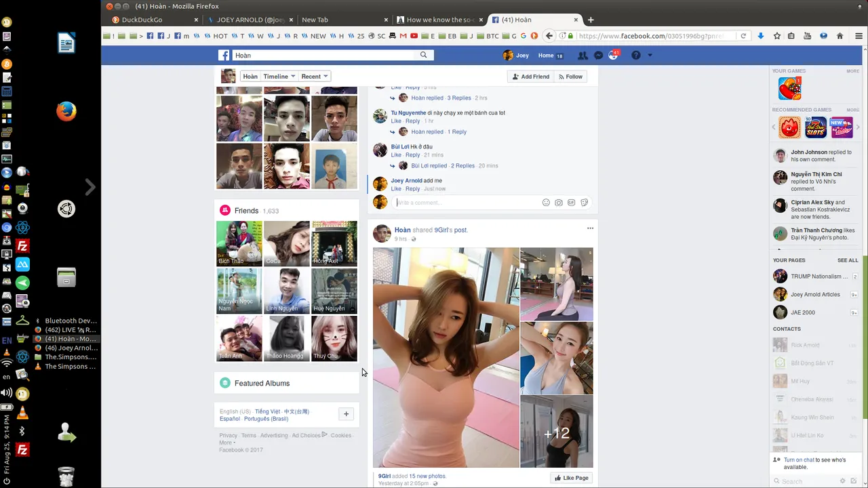The width and height of the screenshot is (868, 488).
Task: Click the sticker icon in the comment box
Action: click(584, 202)
